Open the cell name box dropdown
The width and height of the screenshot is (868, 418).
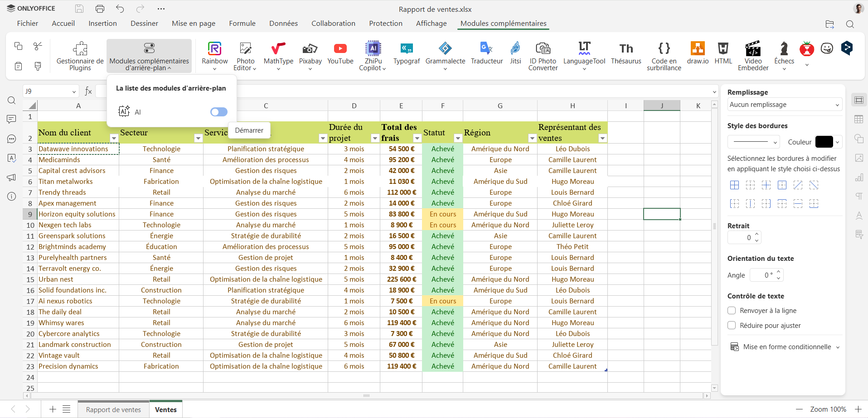coord(74,91)
